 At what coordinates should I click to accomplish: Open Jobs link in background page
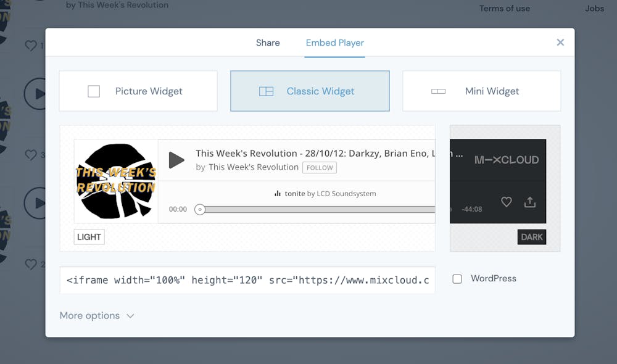(594, 8)
